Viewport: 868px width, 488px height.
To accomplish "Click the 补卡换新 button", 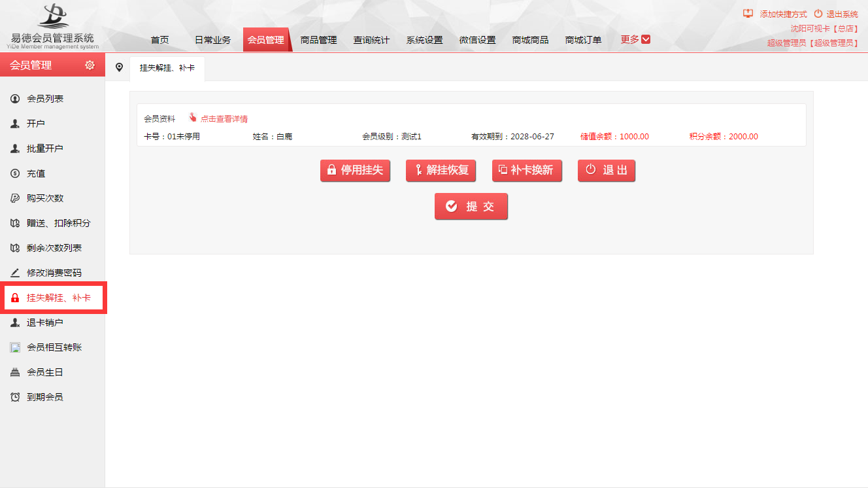I will [527, 170].
